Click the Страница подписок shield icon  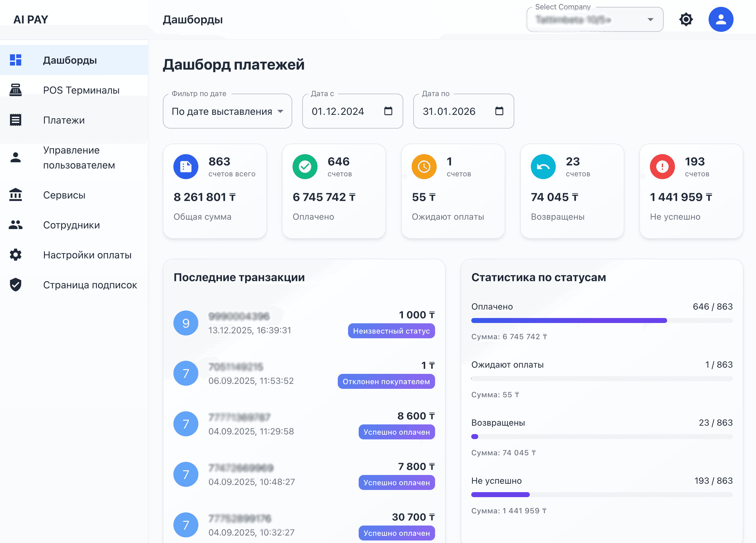coord(15,285)
